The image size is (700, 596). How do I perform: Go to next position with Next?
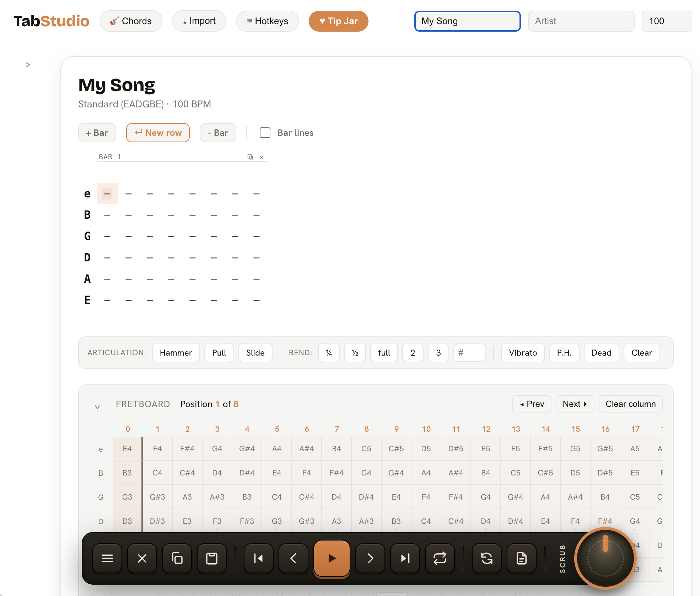(x=575, y=404)
